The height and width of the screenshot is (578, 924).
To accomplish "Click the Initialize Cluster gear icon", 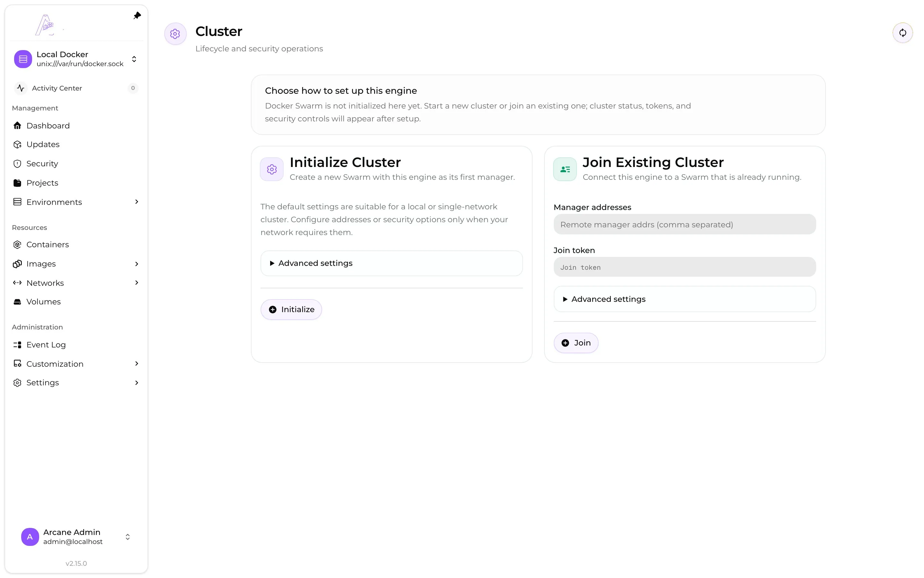I will point(272,169).
